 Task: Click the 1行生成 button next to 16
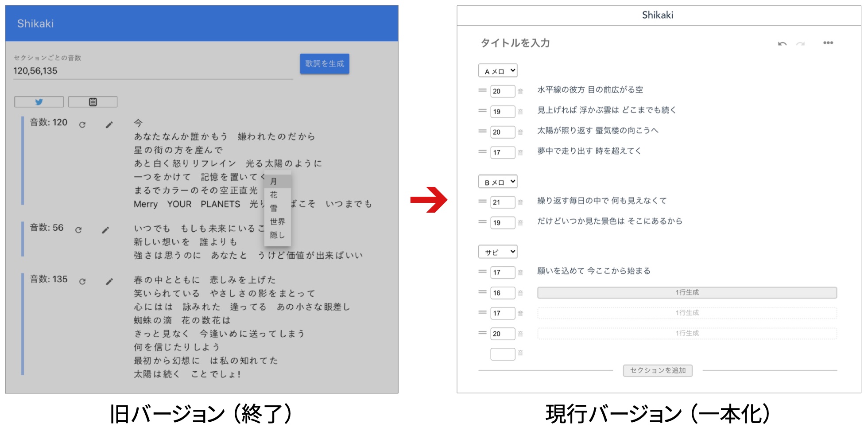pyautogui.click(x=687, y=292)
